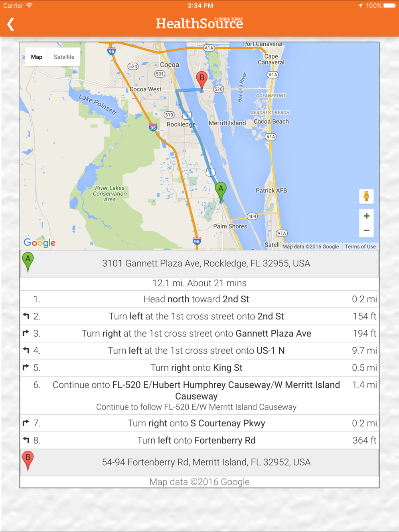The width and height of the screenshot is (399, 532).
Task: Click the red B pin in destination address row
Action: [28, 461]
